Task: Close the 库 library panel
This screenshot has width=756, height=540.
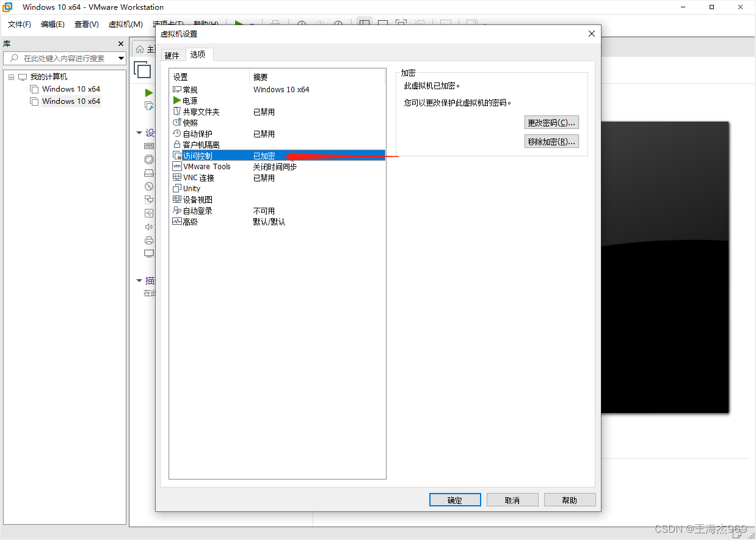Action: pyautogui.click(x=121, y=44)
